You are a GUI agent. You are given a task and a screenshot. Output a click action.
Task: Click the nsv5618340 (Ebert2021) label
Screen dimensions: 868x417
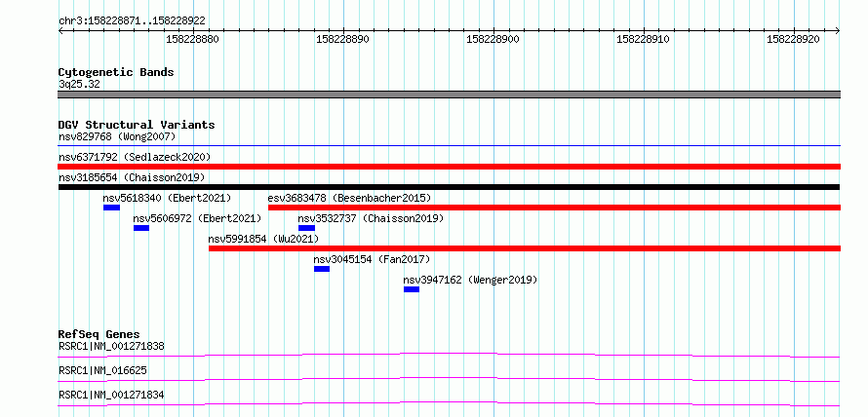click(x=167, y=198)
